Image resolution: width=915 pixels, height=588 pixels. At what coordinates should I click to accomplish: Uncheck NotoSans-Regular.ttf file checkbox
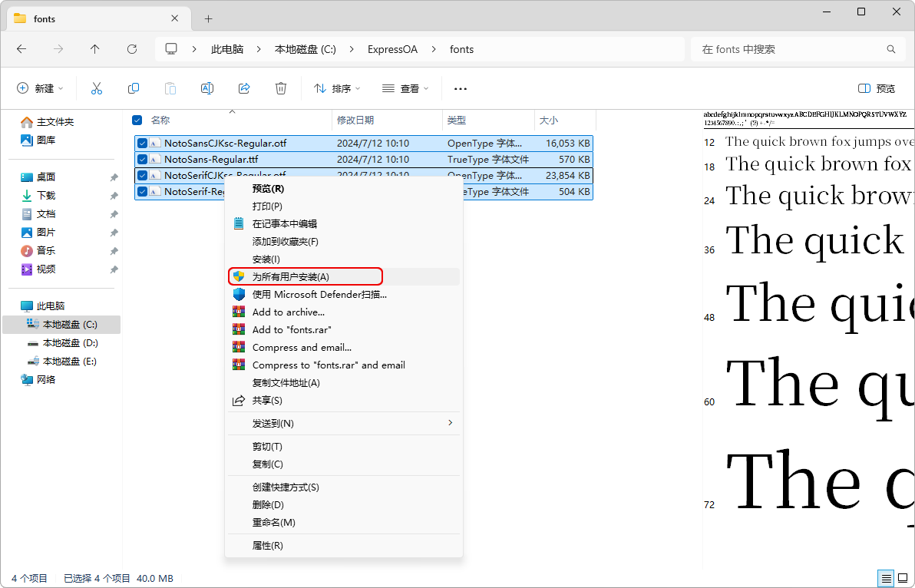(142, 160)
